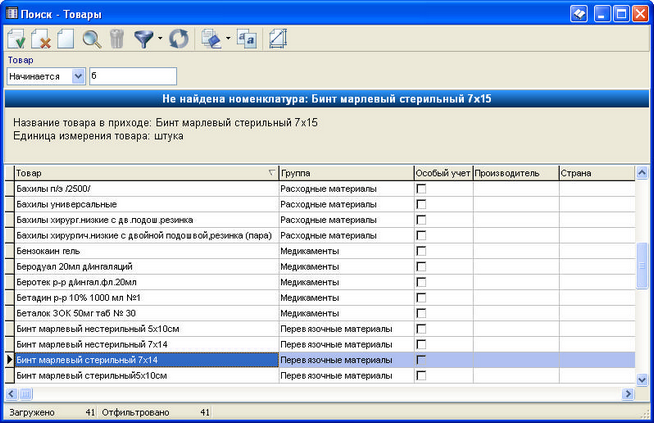
Task: Close the Поиск - Товары window
Action: coord(640,14)
